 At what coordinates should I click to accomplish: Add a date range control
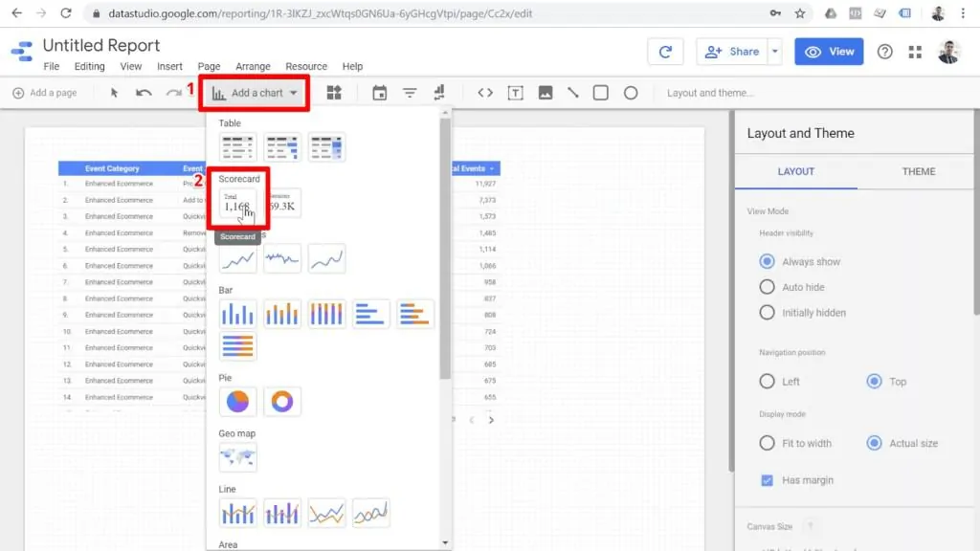(380, 93)
